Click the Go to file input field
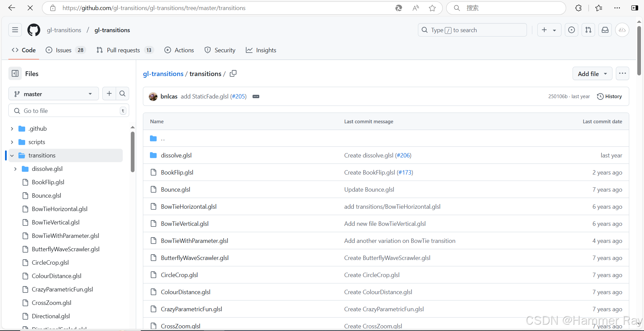Screen dimensions: 644x331 [x=67, y=111]
